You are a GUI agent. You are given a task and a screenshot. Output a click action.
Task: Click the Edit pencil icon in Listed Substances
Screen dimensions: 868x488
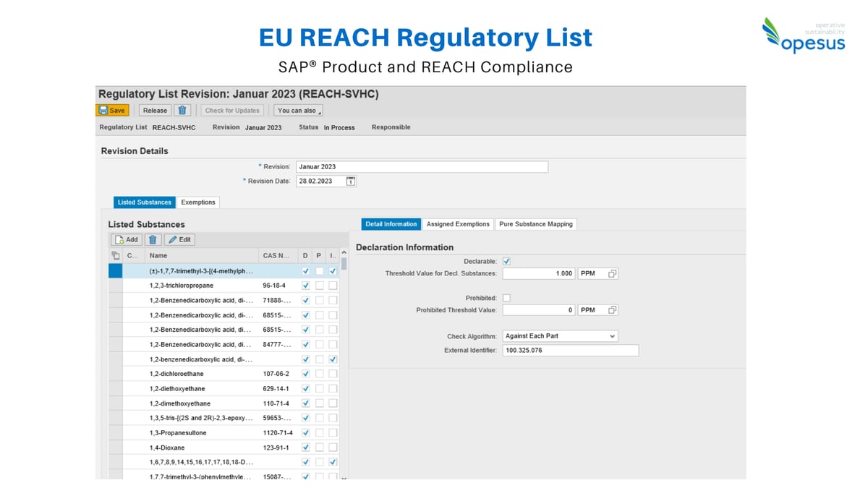coord(172,239)
